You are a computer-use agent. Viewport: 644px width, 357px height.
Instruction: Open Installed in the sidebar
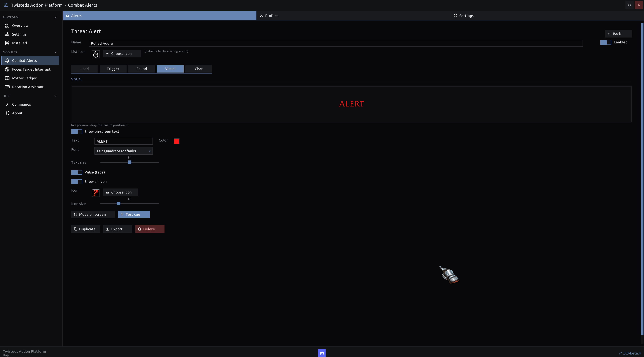[x=30, y=43]
